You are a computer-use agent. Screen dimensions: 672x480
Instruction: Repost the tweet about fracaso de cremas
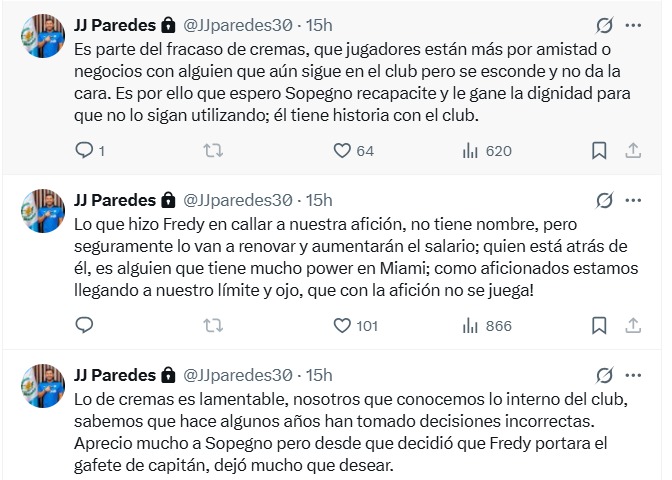[x=212, y=150]
